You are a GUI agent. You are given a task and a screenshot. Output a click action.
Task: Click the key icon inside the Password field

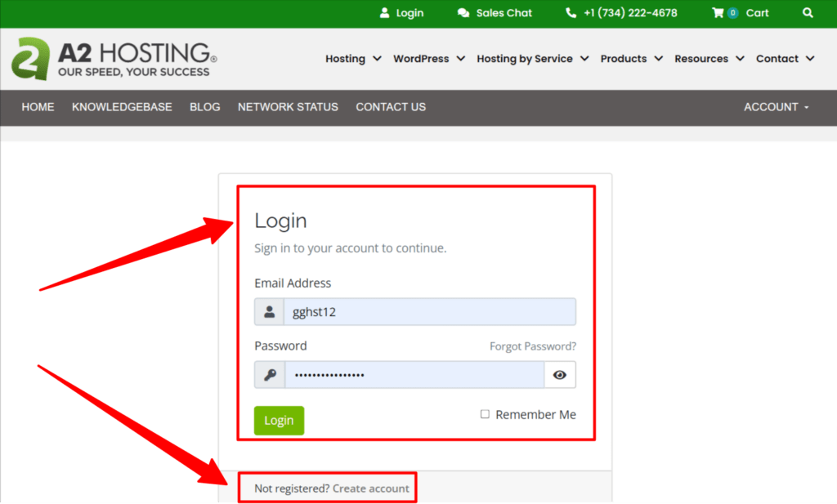click(270, 374)
